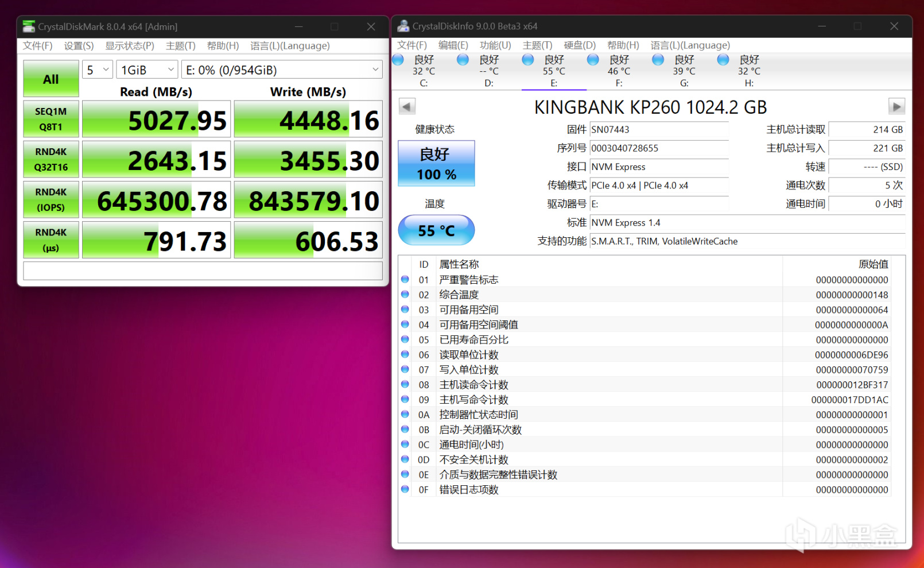Open 主题(T) menu in CrystalDiskMark
This screenshot has height=568, width=924.
tap(181, 46)
